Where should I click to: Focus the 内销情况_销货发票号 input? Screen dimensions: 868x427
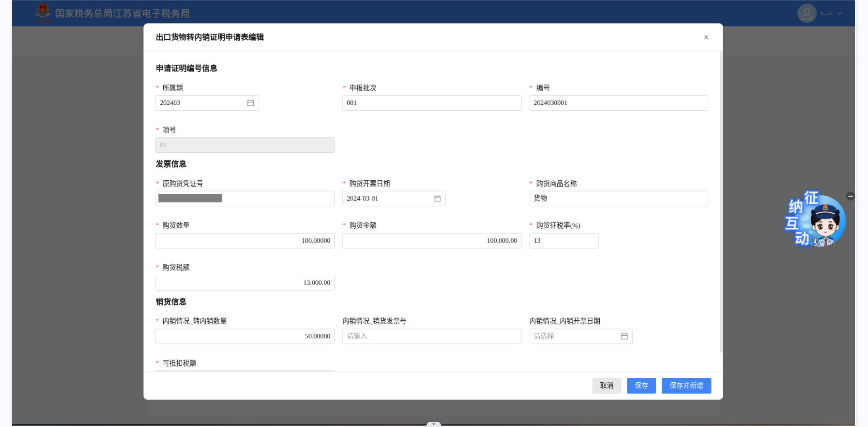coord(431,336)
